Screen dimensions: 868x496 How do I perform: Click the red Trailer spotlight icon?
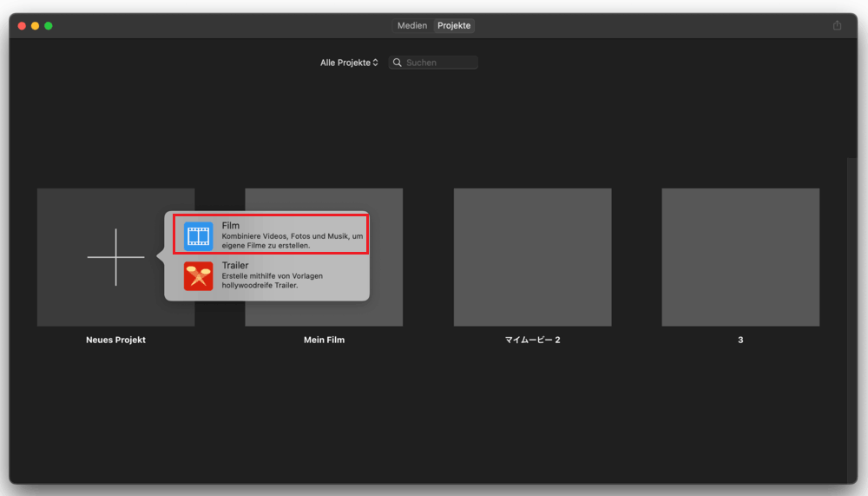point(198,276)
